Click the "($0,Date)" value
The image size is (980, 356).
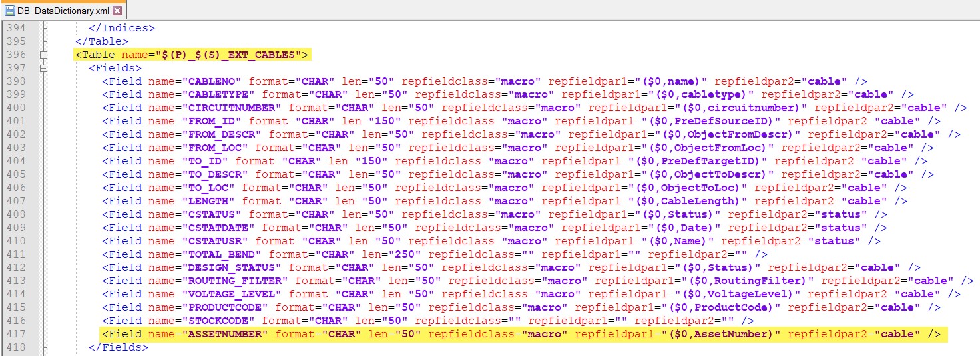(x=678, y=228)
